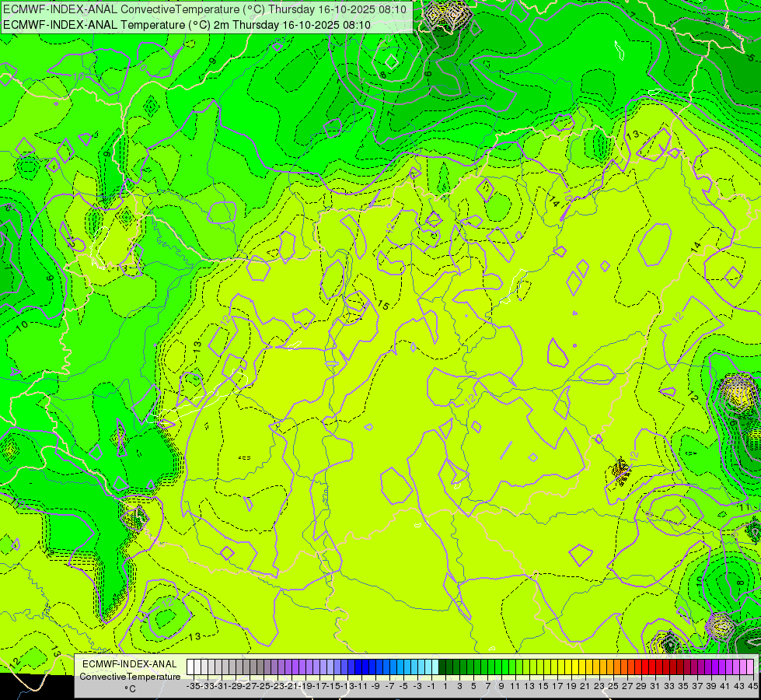761x700 pixels.
Task: Click the legend scale value 31
Action: click(655, 687)
